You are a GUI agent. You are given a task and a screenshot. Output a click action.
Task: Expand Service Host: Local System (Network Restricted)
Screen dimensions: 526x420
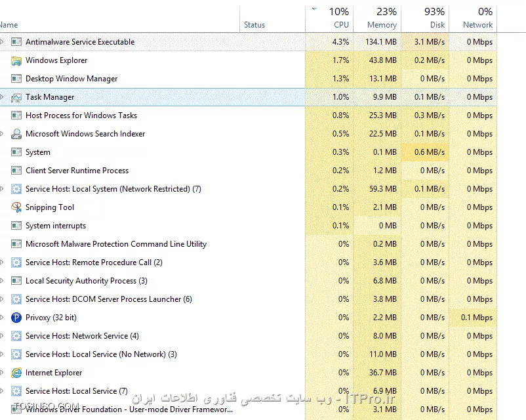(x=2, y=189)
